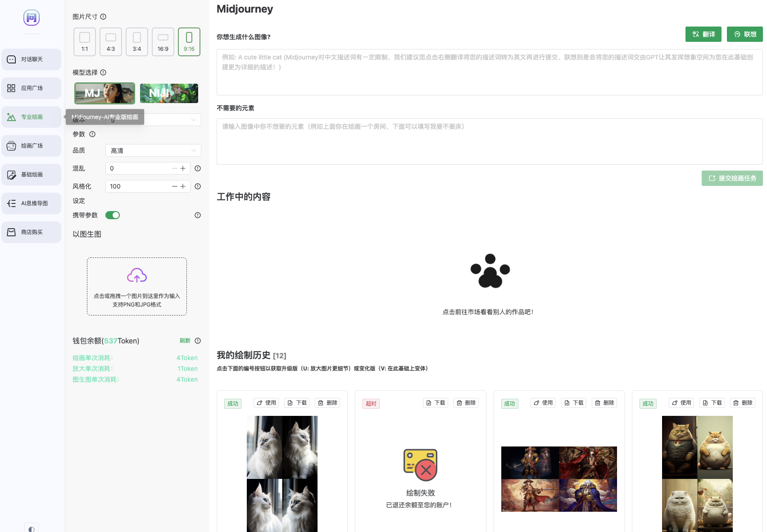Click 成功 tag on white cats card

[x=233, y=404]
